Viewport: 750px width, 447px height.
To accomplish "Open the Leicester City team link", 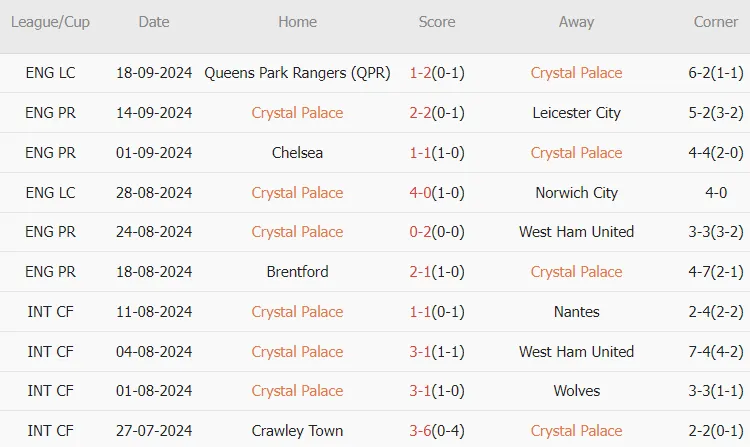I will (576, 113).
